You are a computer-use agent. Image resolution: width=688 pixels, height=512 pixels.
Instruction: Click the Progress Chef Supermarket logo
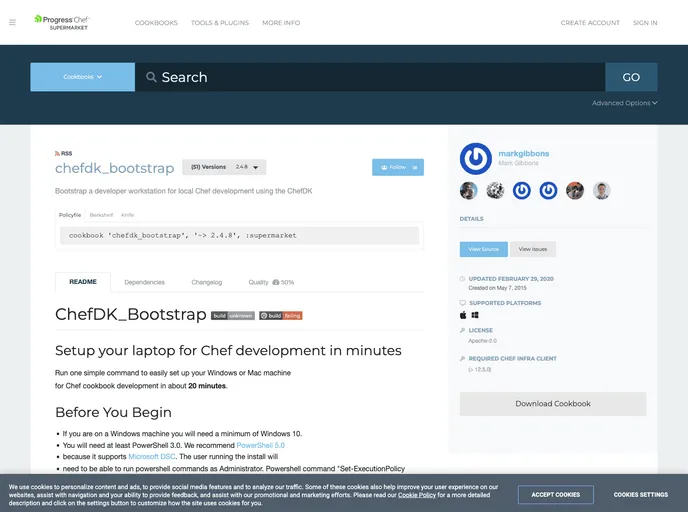(62, 23)
